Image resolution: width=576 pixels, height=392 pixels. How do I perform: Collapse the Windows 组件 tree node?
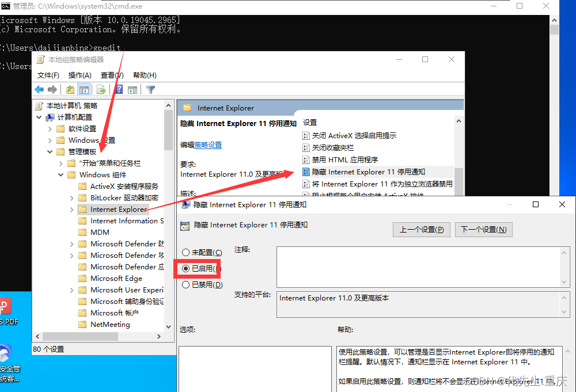coord(61,175)
